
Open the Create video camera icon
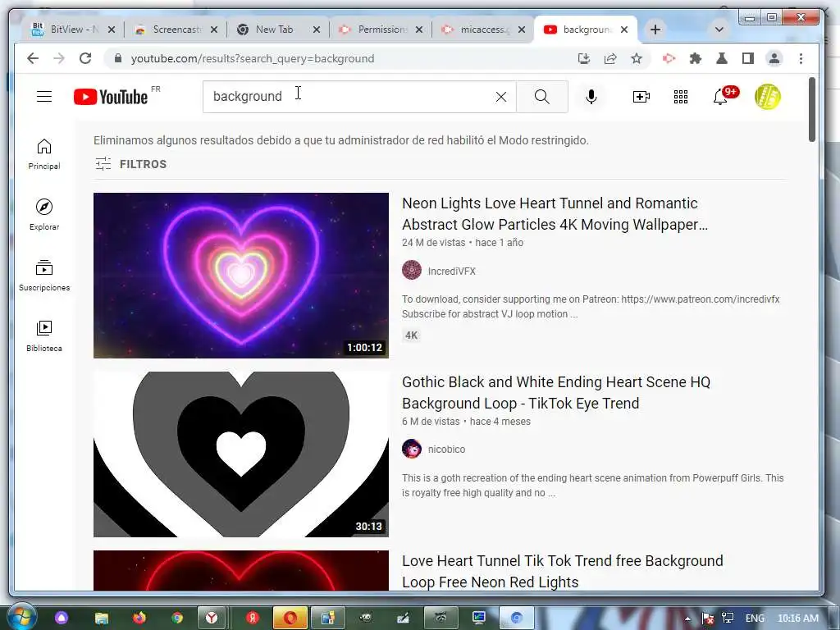tap(641, 97)
